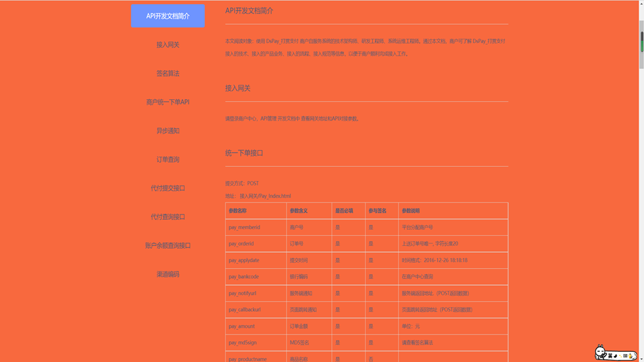Image resolution: width=644 pixels, height=362 pixels.
Task: Click the pay_bankcode cell
Action: pos(256,277)
